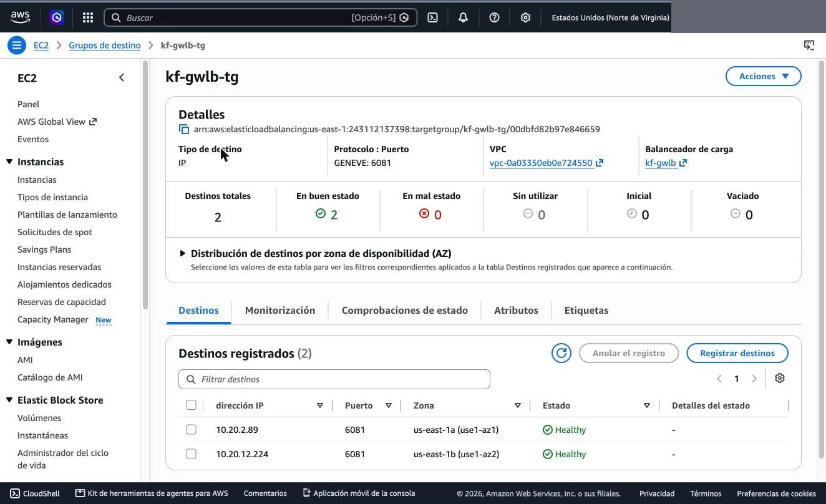Sort by the dirección IP column
Screen dimensions: 826x504
coord(320,405)
